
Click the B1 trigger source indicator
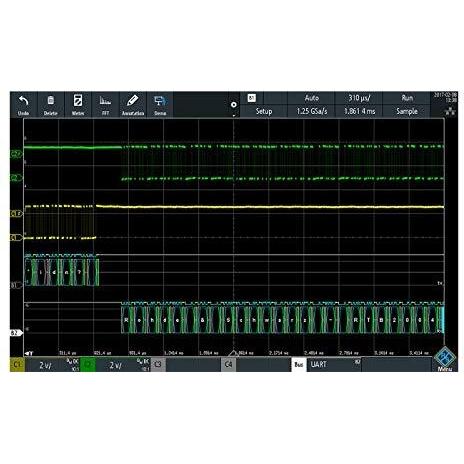[252, 98]
